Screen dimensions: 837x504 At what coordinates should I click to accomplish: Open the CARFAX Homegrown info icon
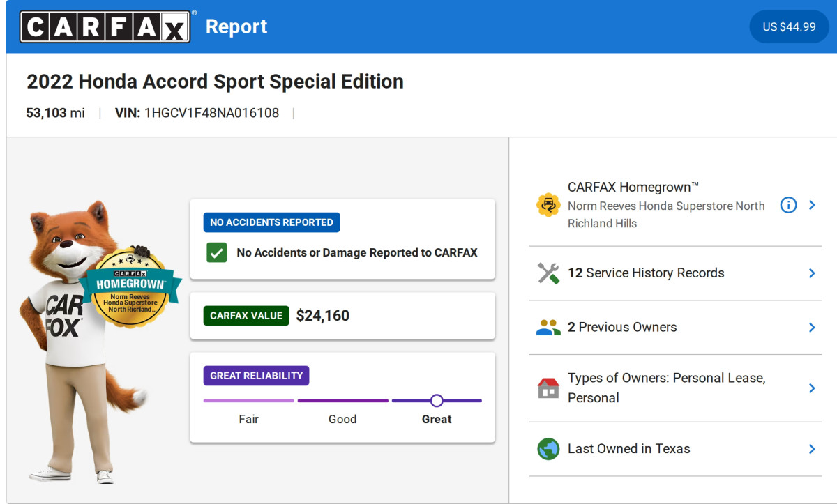coord(788,205)
